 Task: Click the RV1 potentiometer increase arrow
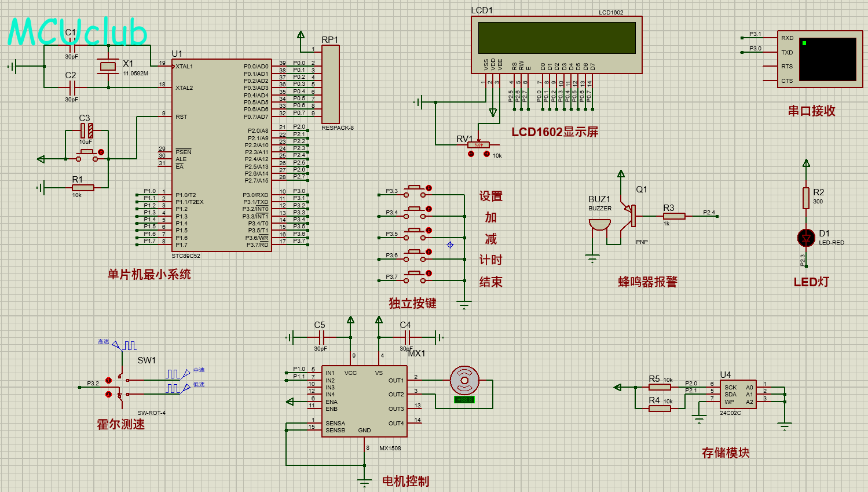pos(486,154)
